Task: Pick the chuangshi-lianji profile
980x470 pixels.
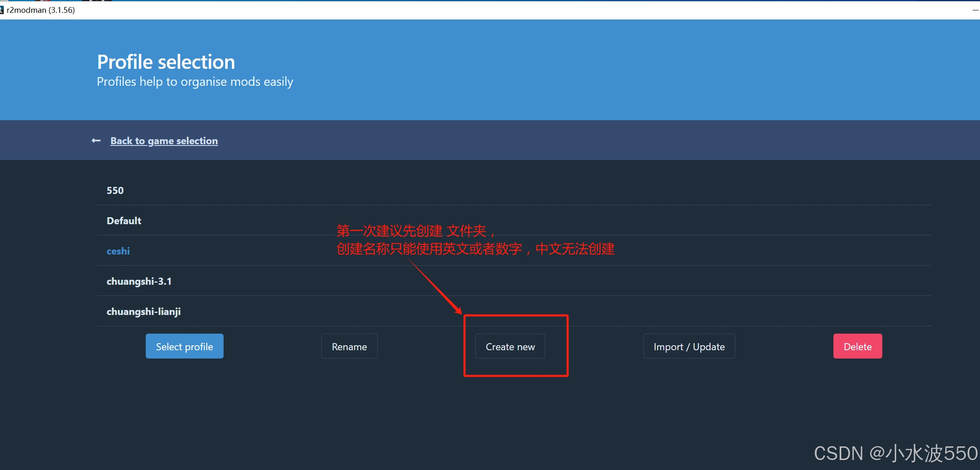Action: click(144, 312)
